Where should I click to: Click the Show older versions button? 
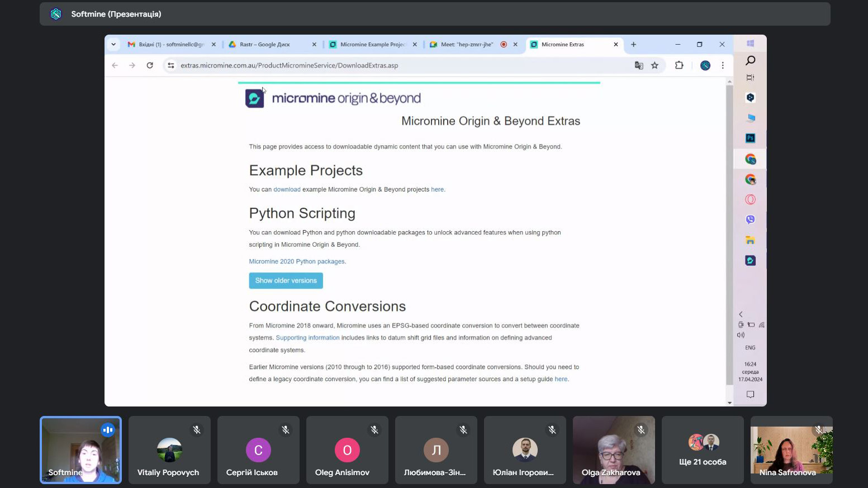(286, 281)
